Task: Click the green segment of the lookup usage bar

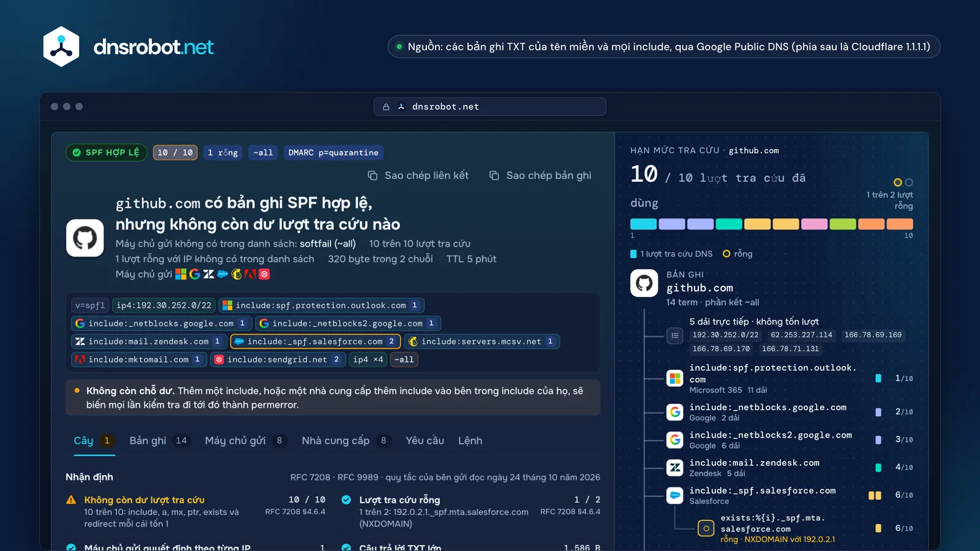Action: coord(843,224)
